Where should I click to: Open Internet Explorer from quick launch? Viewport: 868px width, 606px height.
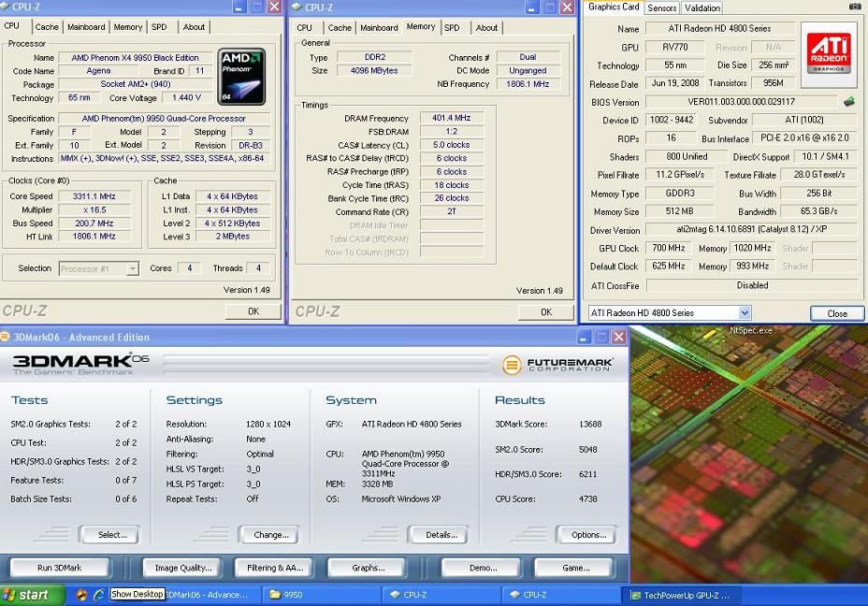(x=98, y=595)
